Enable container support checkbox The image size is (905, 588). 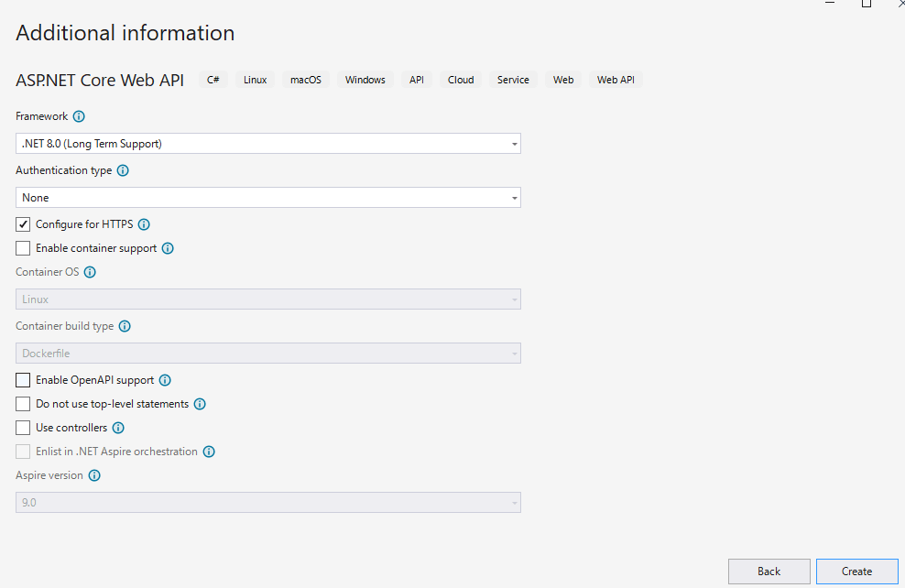click(x=23, y=248)
